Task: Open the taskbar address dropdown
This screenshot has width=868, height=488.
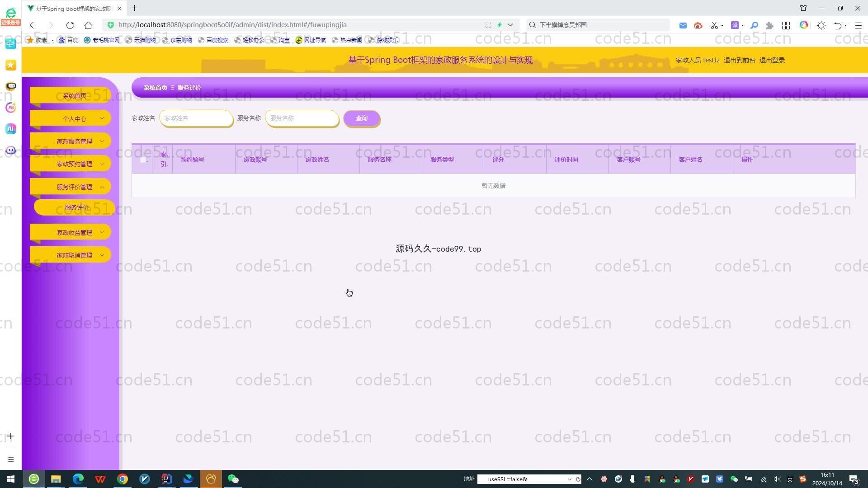Action: click(x=569, y=479)
